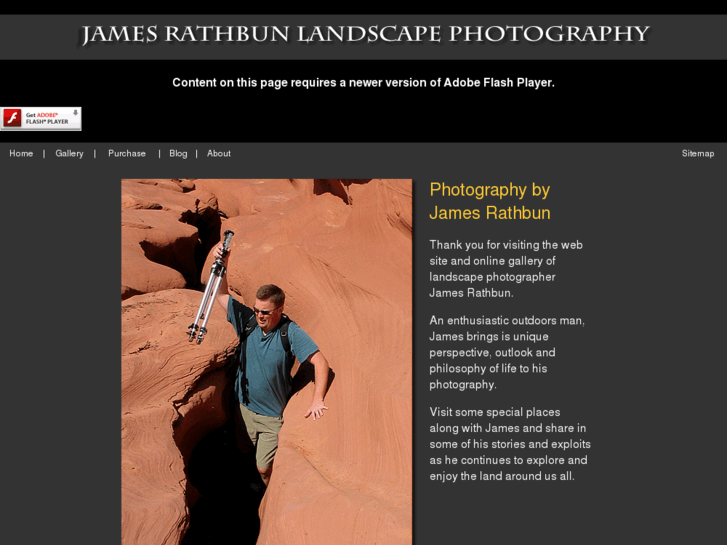
Task: Open the About page link
Action: (x=219, y=154)
